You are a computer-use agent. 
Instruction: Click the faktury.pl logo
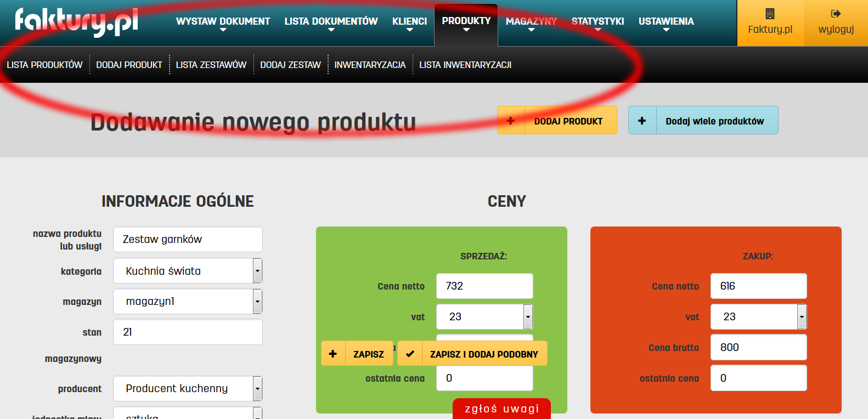click(76, 22)
